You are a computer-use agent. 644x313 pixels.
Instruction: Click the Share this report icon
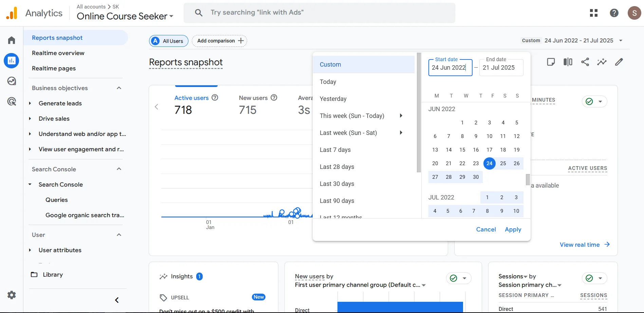click(x=585, y=62)
